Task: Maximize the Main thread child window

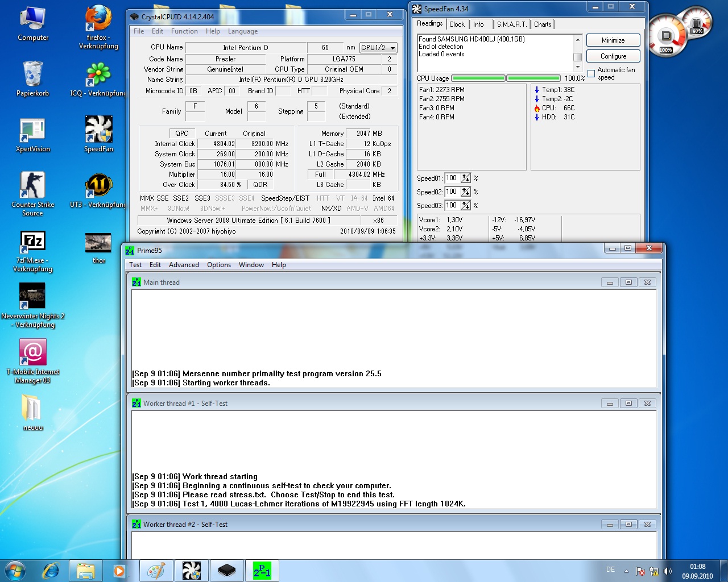Action: click(628, 282)
